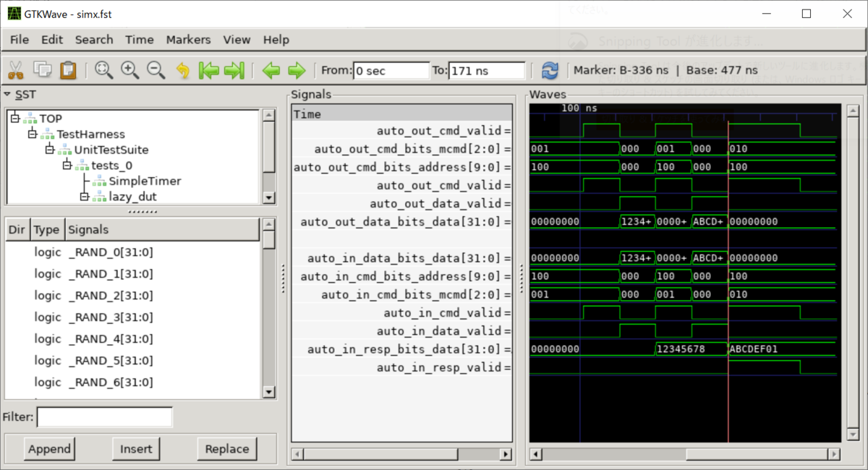Click the Reload waveform icon
Image resolution: width=868 pixels, height=470 pixels.
(550, 70)
